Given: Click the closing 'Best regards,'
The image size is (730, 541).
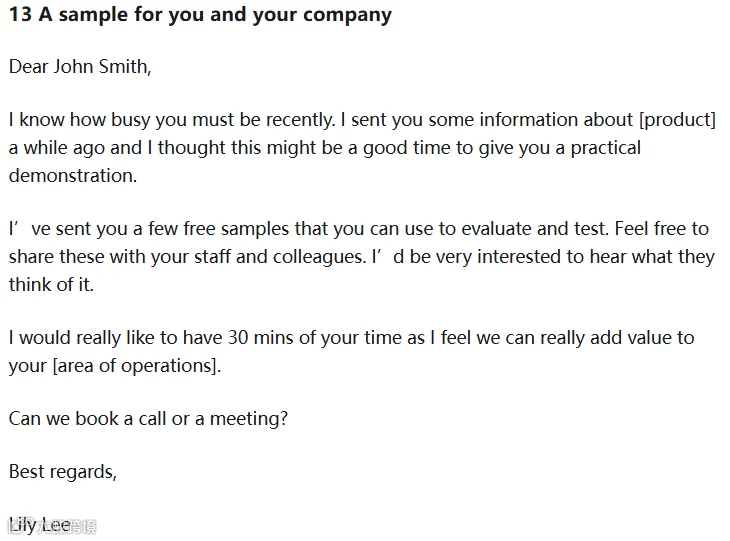Looking at the screenshot, I should pyautogui.click(x=63, y=472).
